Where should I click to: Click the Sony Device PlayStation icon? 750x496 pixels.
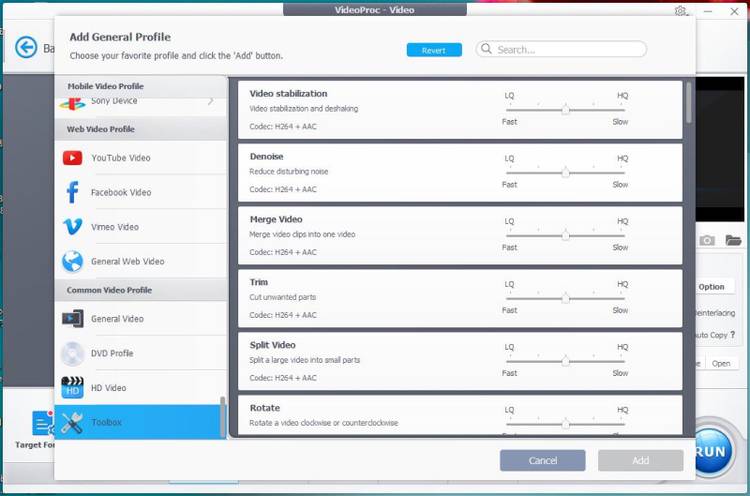click(72, 103)
